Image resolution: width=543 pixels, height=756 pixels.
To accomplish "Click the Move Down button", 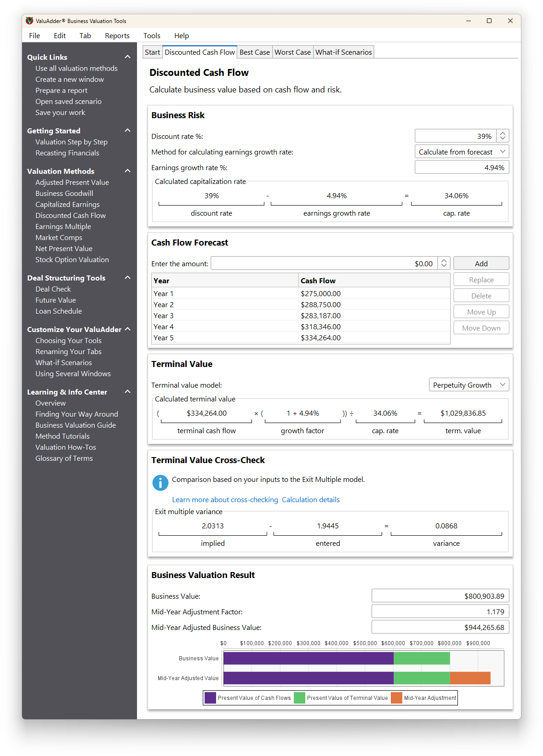I will [x=481, y=328].
